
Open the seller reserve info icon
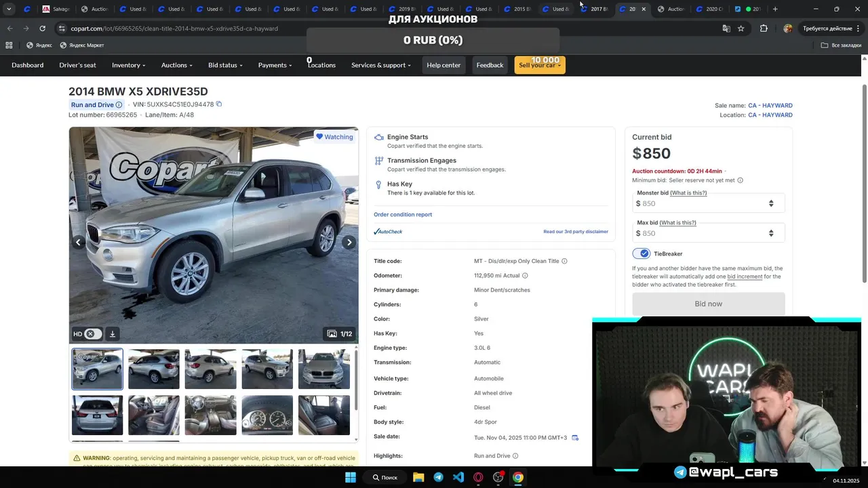pyautogui.click(x=740, y=180)
